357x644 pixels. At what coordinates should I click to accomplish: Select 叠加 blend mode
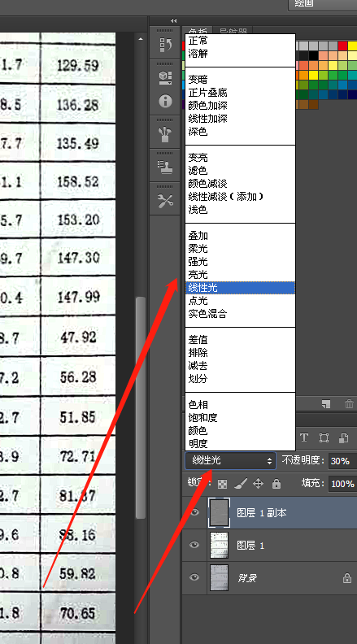[241, 236]
